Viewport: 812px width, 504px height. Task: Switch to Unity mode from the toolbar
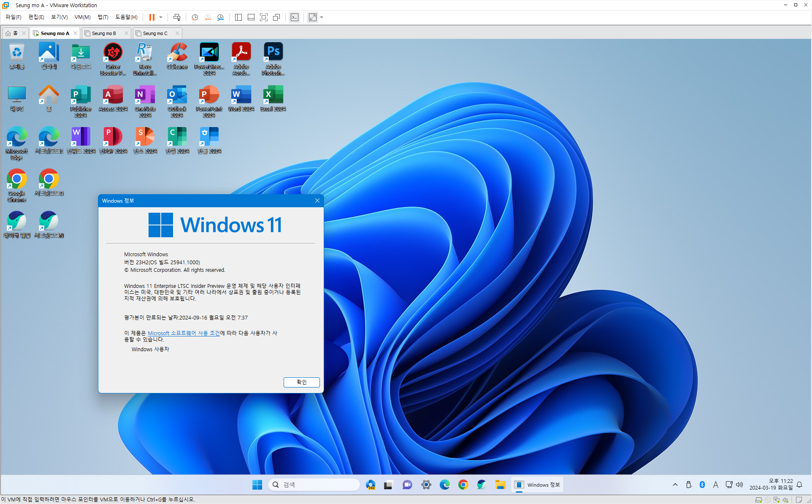point(276,17)
